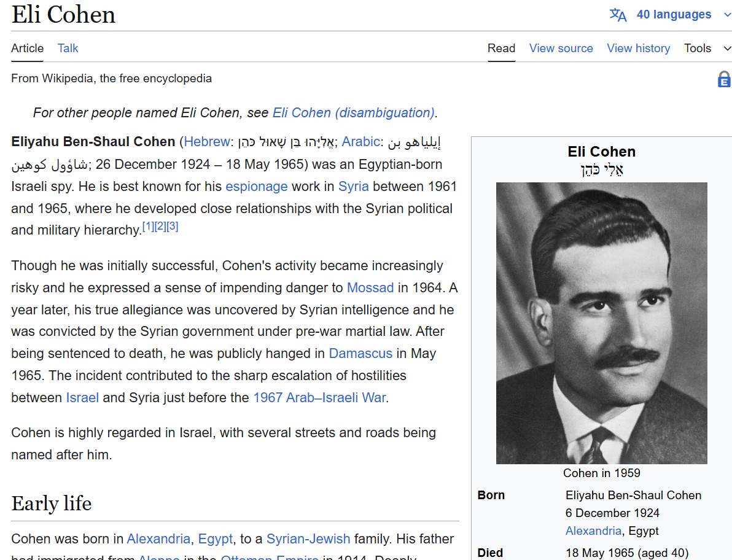This screenshot has width=732, height=560.
Task: Open the View source tab
Action: coord(561,48)
